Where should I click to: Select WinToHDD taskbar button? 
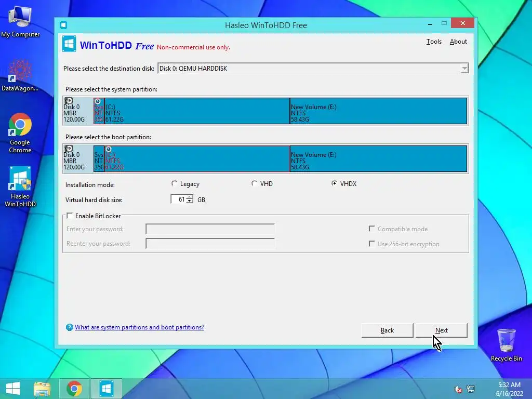107,389
